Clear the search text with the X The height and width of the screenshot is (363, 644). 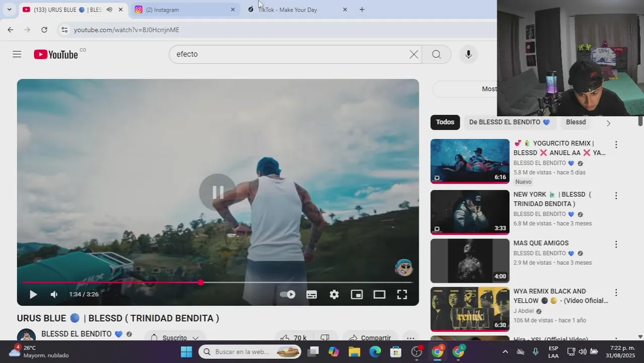[x=414, y=54]
